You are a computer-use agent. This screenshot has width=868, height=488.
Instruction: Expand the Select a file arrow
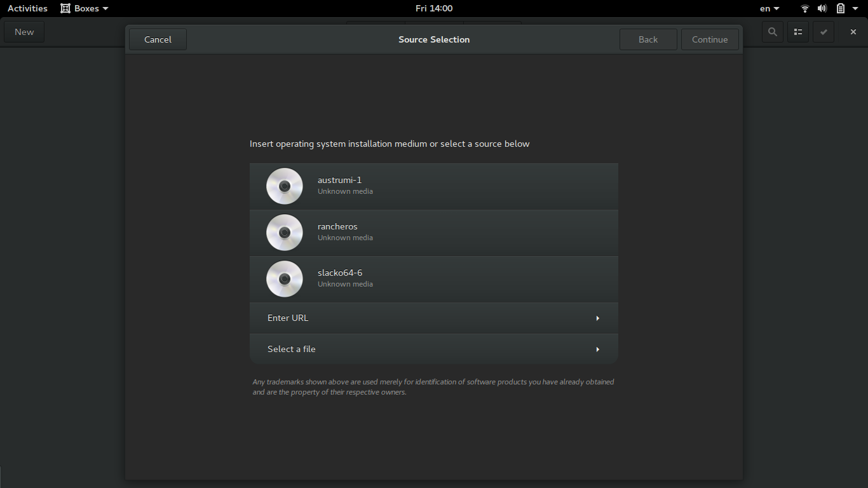pos(598,349)
